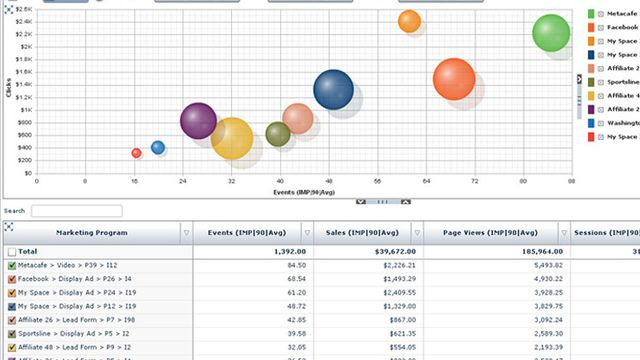Click the right-arrow collapse icon beside legend

point(579,79)
